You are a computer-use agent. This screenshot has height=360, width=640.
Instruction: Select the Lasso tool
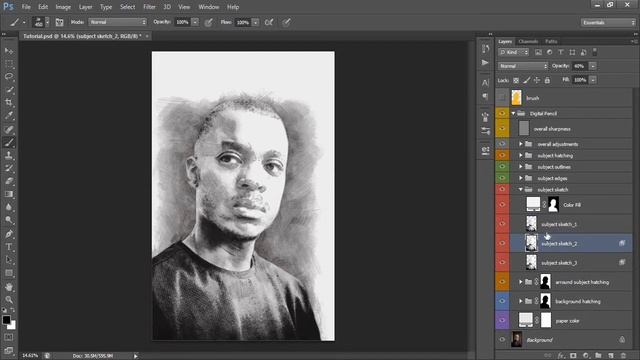(x=9, y=77)
